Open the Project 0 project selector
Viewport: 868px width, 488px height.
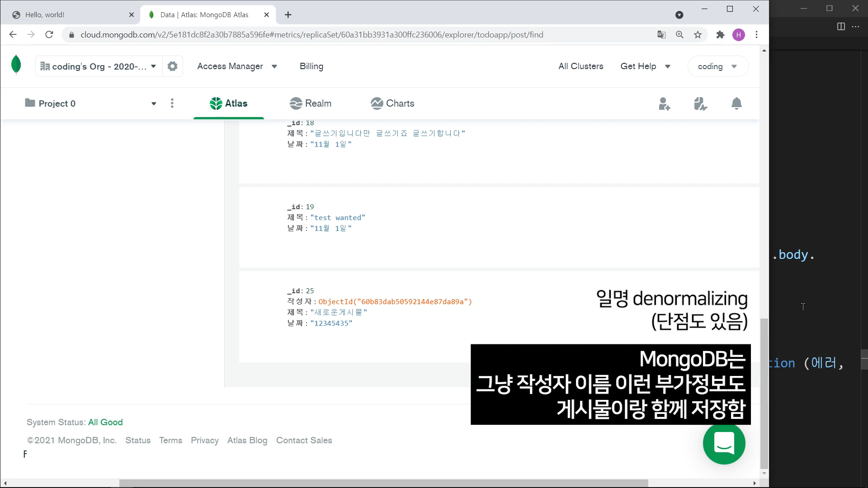(90, 103)
